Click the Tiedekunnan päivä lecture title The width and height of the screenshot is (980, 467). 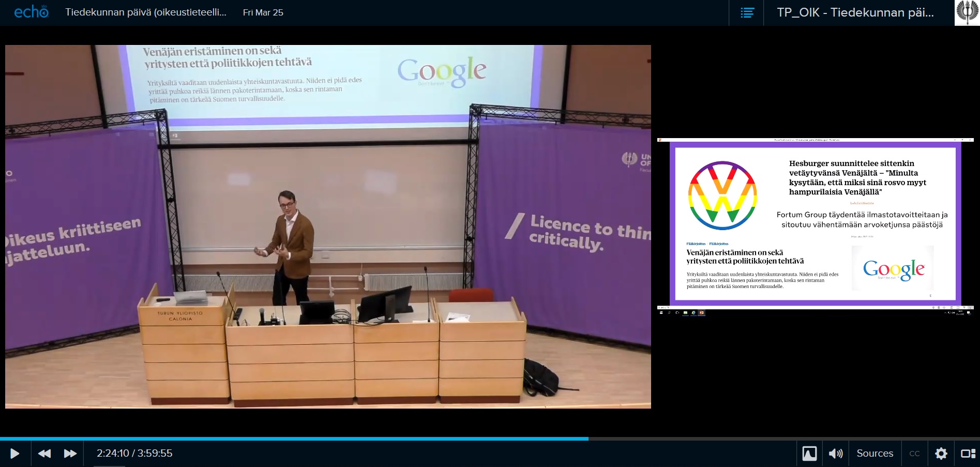pos(146,12)
